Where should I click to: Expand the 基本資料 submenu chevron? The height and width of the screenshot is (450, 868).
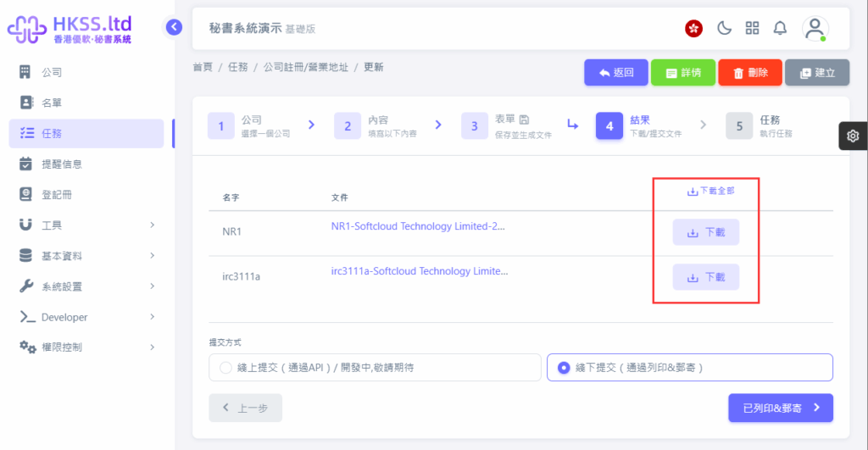[153, 255]
